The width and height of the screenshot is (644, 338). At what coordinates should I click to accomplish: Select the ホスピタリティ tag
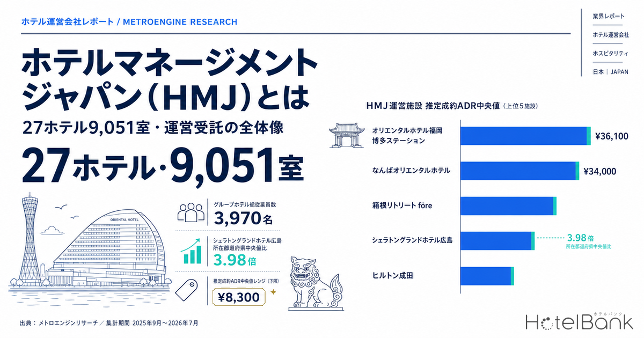point(611,53)
